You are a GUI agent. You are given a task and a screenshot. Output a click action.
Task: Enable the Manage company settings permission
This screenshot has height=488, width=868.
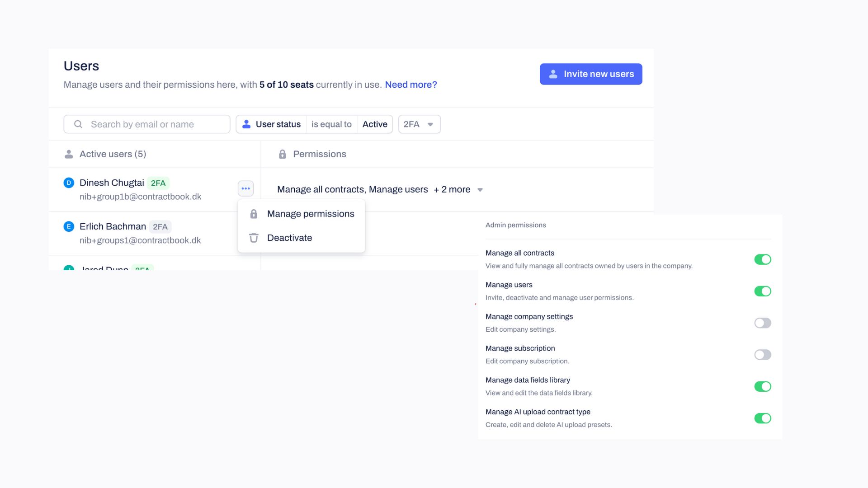(763, 323)
